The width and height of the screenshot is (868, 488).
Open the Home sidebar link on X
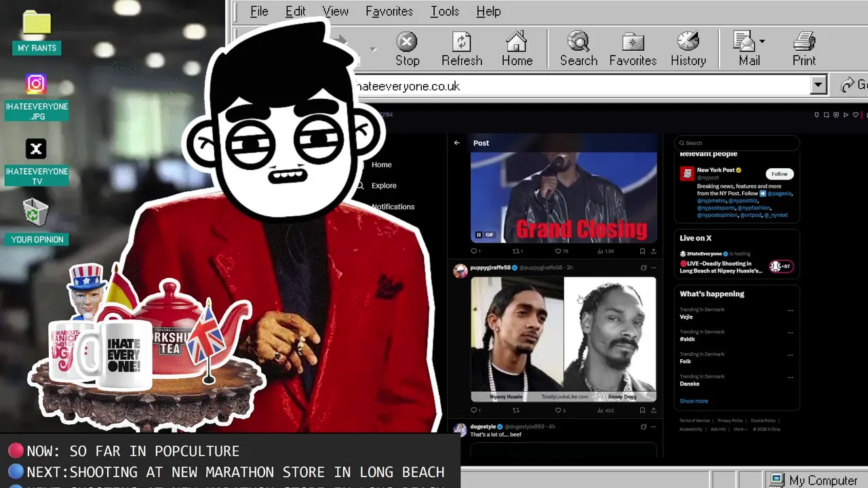(381, 165)
